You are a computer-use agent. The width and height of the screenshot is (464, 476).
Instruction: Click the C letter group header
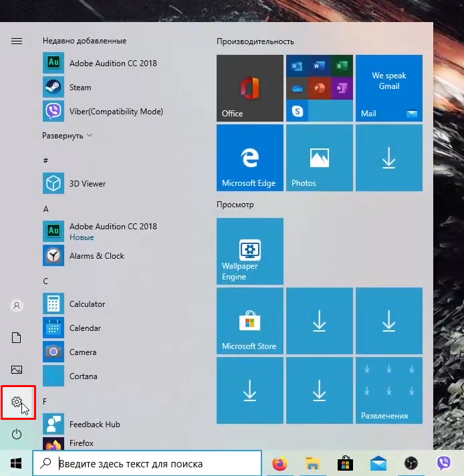click(x=45, y=281)
